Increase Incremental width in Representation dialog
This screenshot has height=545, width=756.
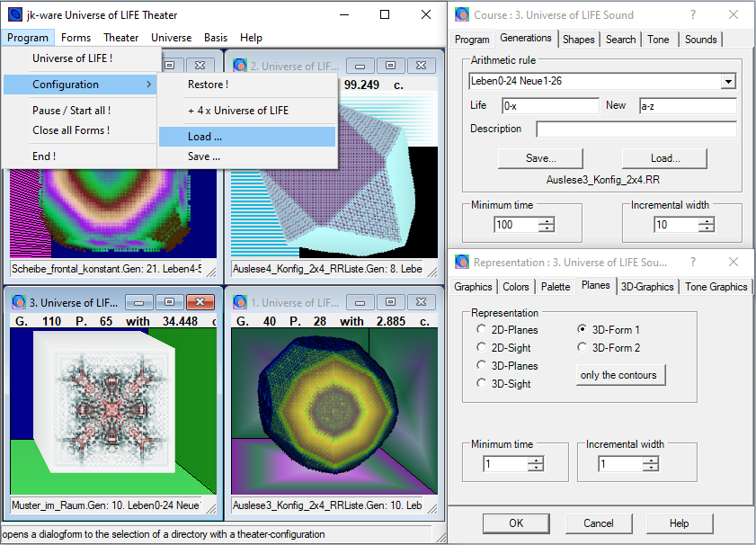coord(651,460)
